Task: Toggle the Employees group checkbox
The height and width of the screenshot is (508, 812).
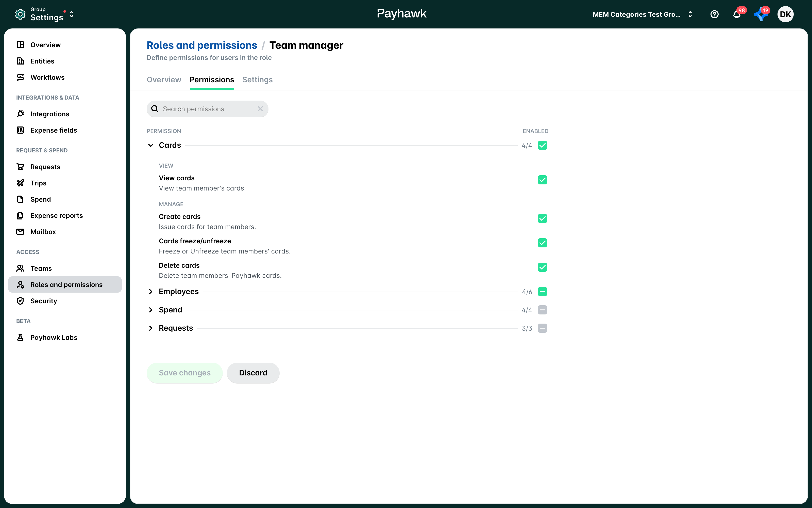Action: 542,292
